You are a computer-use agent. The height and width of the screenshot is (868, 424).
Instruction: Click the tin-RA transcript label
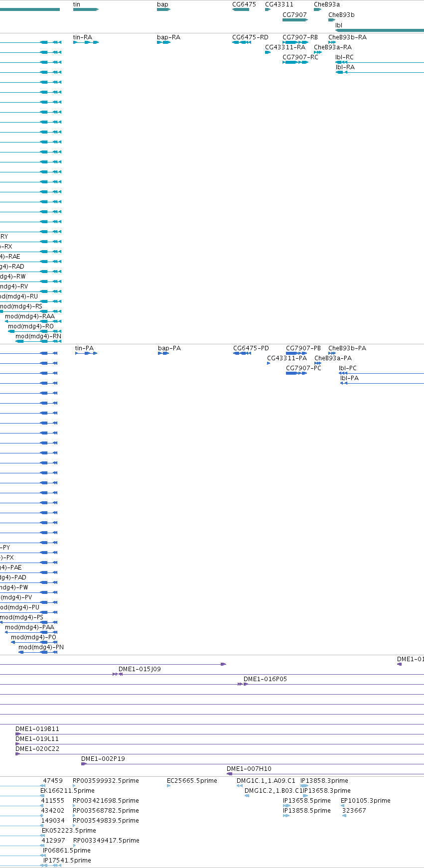tap(82, 37)
